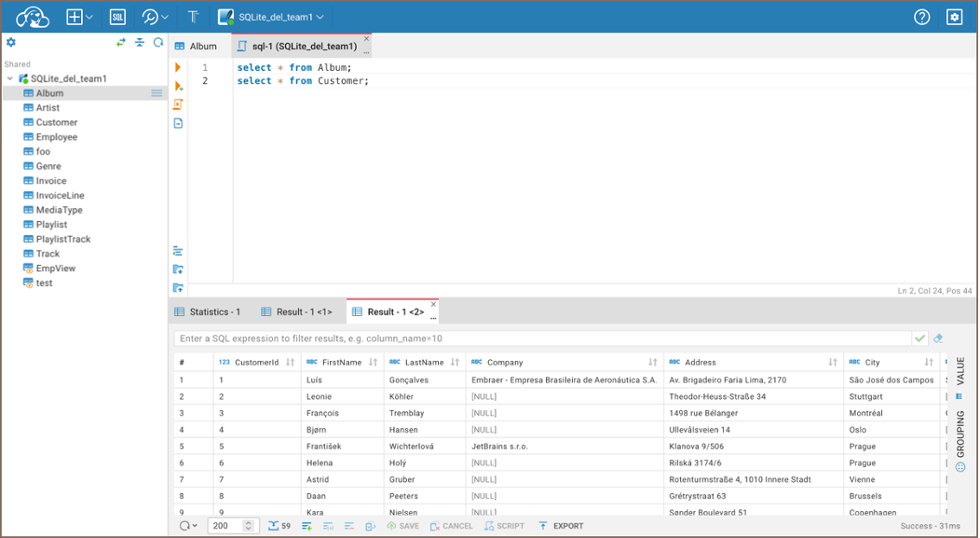Sort by the LastName column
The image size is (980, 538).
pos(455,362)
